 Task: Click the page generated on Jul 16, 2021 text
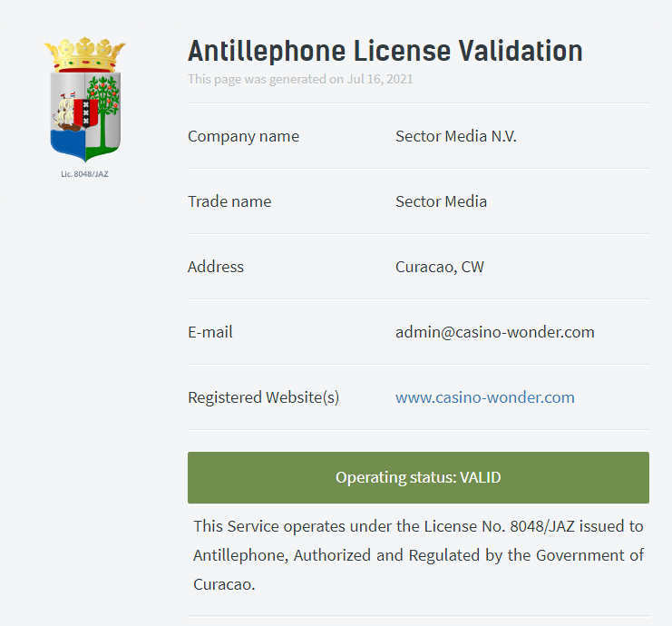tap(300, 79)
